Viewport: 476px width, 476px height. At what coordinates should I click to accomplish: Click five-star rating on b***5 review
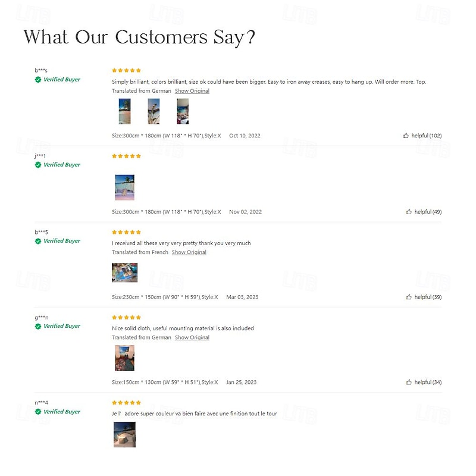click(127, 232)
